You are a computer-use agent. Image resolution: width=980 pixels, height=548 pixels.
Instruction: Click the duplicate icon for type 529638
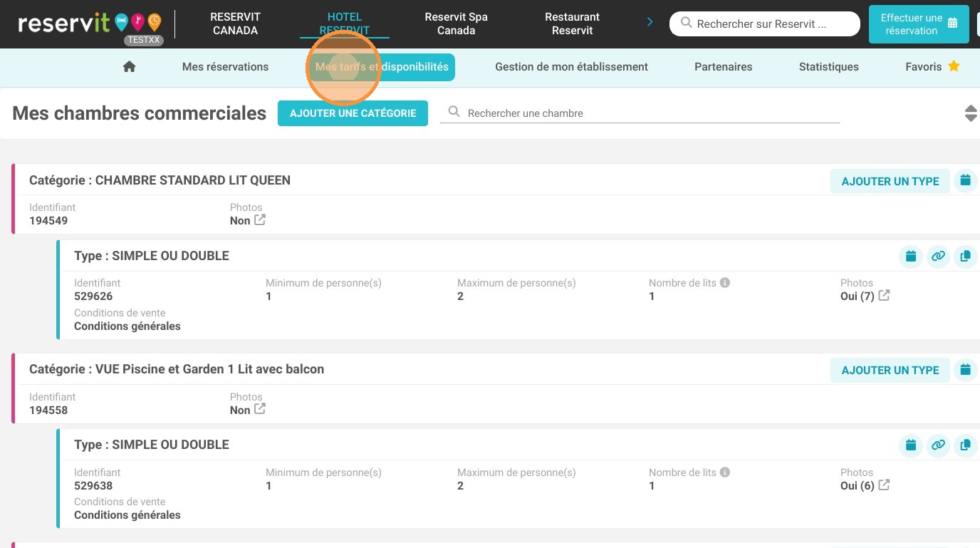[965, 445]
